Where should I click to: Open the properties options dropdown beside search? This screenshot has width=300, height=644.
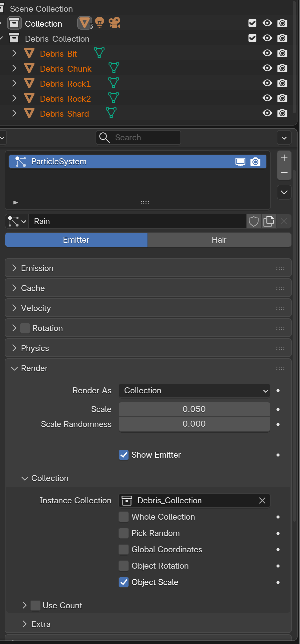284,138
